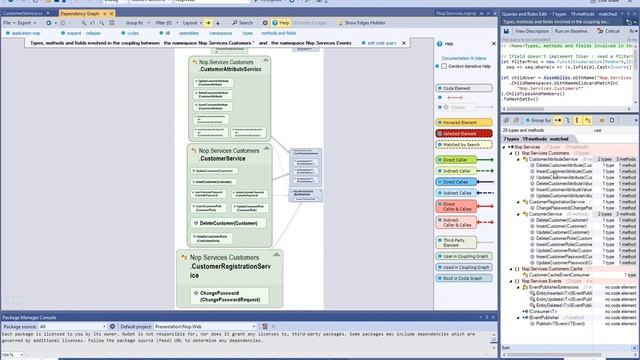Collapse EventPublisherExtensions tree node

point(518,287)
